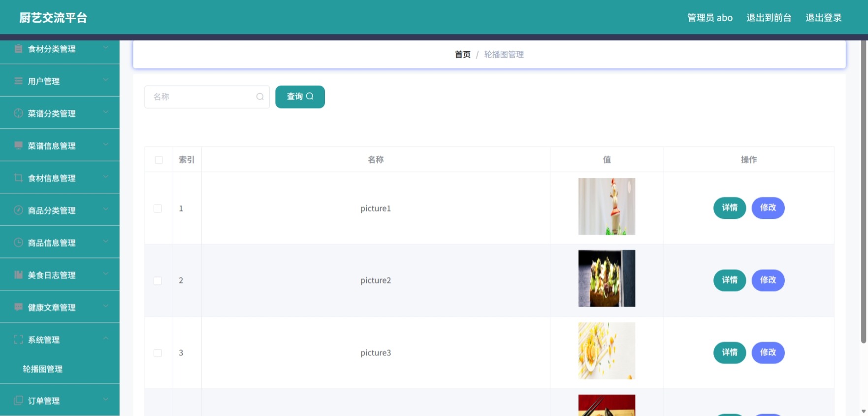This screenshot has height=416, width=868.
Task: Click the 名称 column header
Action: coord(376,159)
